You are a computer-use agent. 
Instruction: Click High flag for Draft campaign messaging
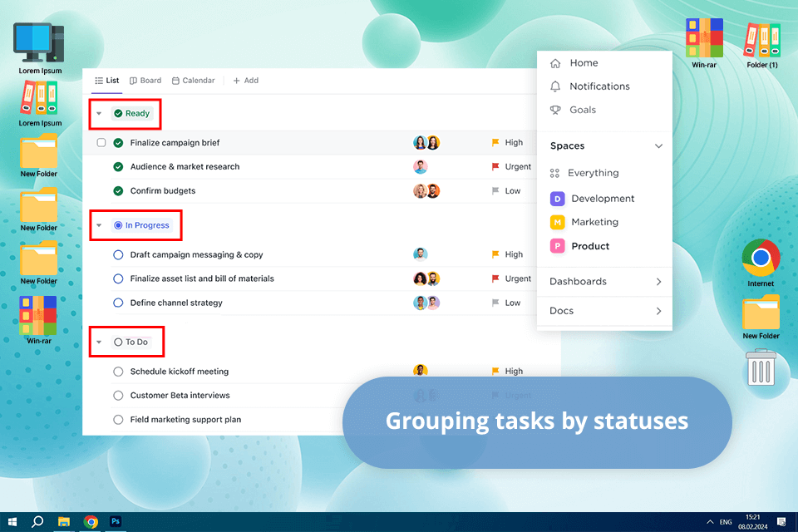[x=495, y=254]
